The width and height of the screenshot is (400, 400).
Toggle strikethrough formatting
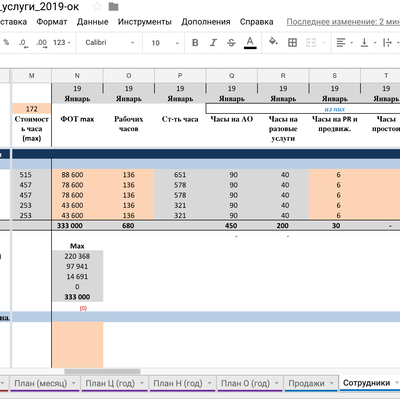(x=231, y=43)
